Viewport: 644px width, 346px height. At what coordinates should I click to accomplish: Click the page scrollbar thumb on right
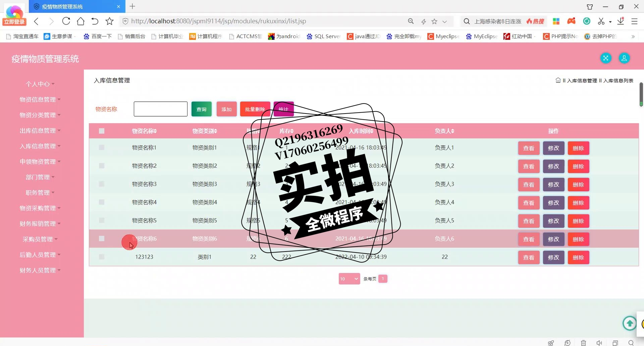tap(641, 94)
